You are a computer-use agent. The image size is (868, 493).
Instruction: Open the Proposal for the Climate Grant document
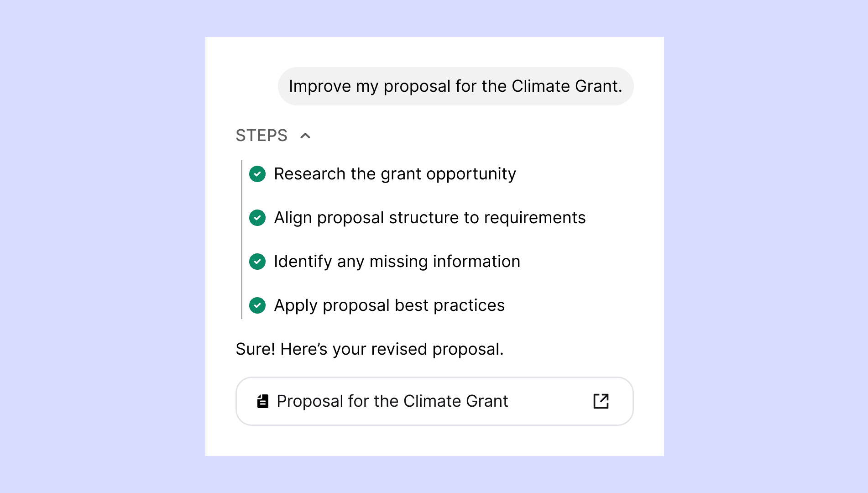(x=392, y=401)
